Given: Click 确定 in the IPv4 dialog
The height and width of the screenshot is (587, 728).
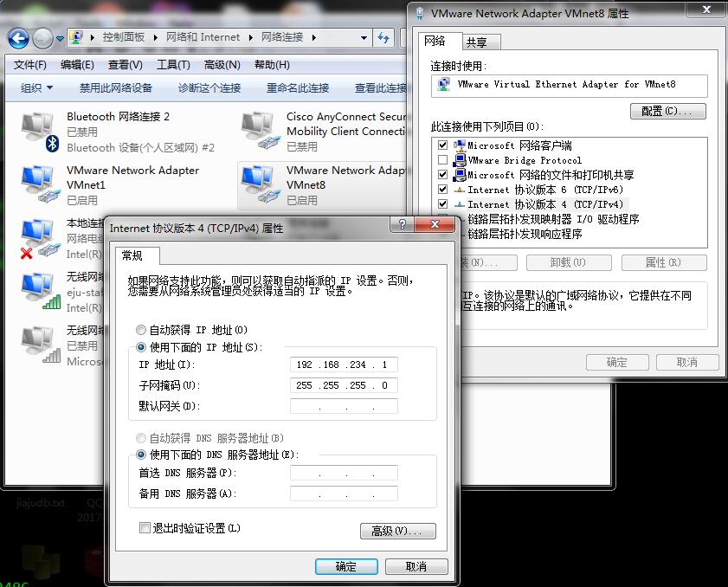Looking at the screenshot, I should (346, 566).
